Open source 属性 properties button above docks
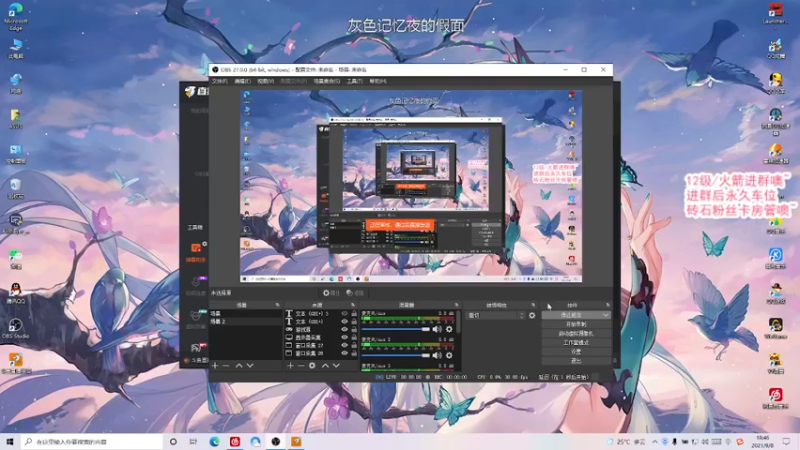 pos(332,293)
